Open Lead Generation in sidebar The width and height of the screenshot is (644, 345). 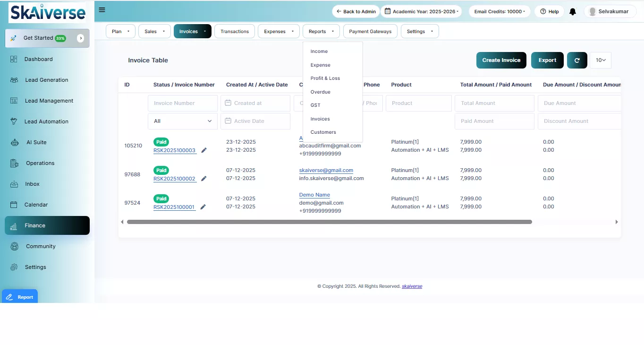tap(46, 80)
